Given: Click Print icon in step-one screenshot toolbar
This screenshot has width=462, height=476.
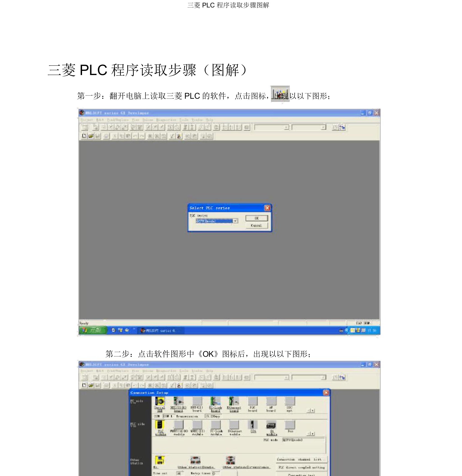Looking at the screenshot, I should pos(106,136).
